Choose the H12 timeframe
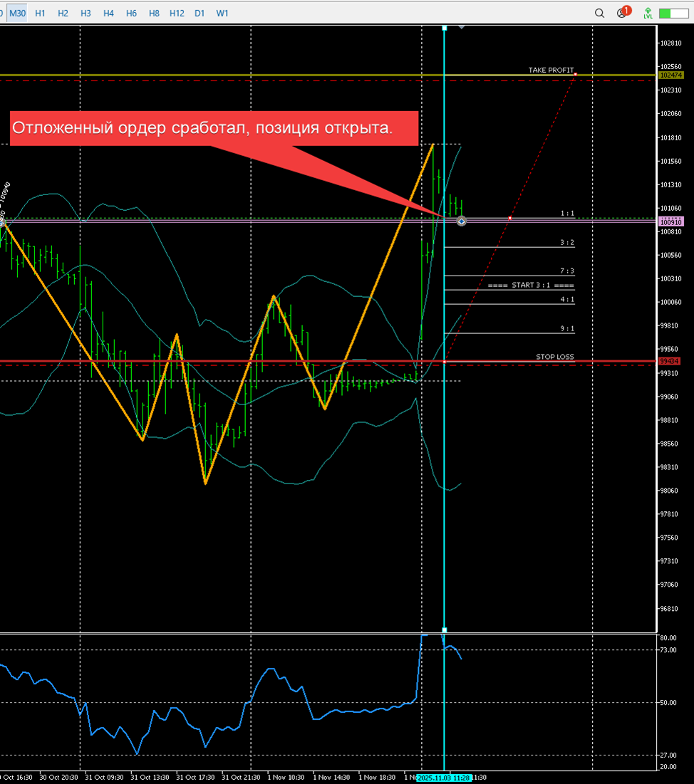This screenshot has width=694, height=784. [x=177, y=13]
